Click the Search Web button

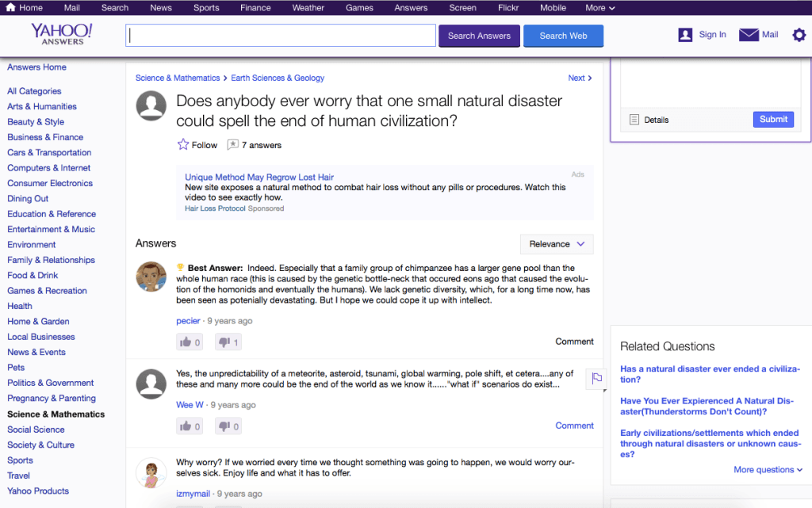[564, 36]
